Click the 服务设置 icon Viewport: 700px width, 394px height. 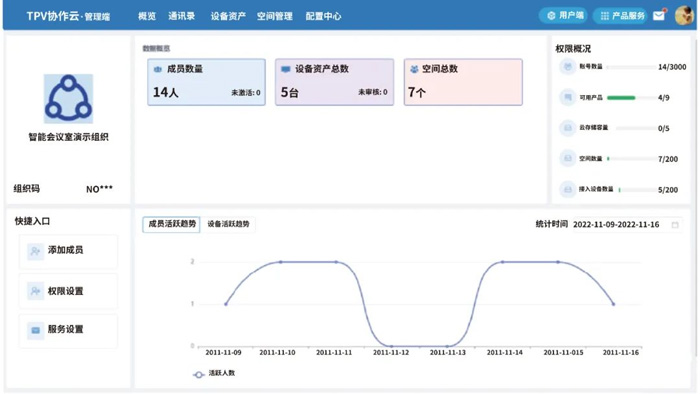pyautogui.click(x=35, y=330)
